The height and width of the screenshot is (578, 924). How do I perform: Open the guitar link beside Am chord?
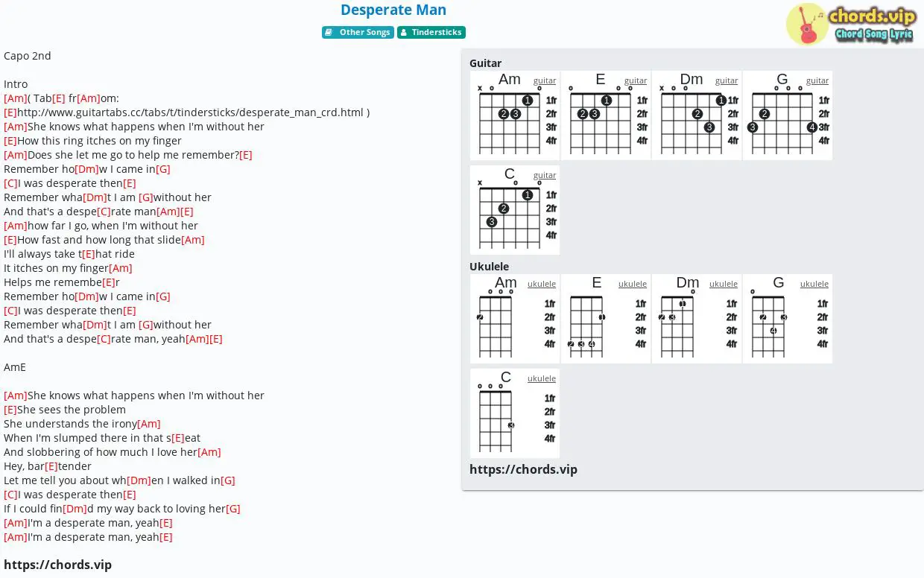545,80
